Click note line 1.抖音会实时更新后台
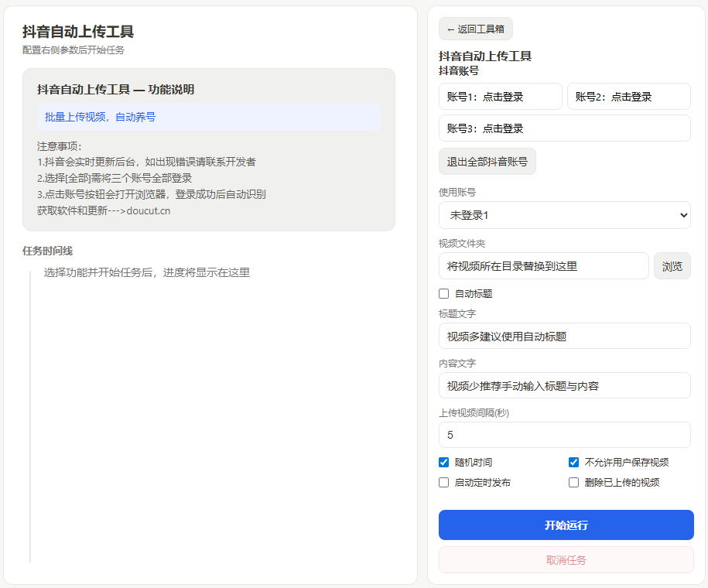This screenshot has width=708, height=588. click(x=146, y=162)
